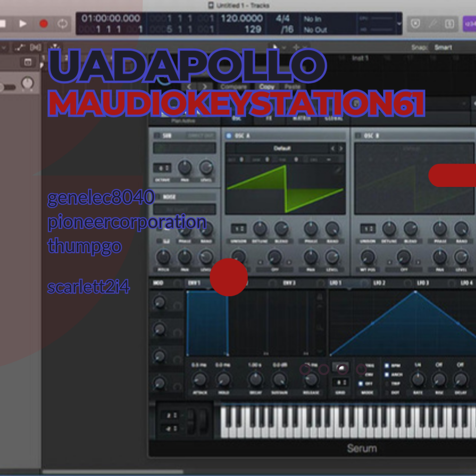Click the automation icon in Tracks toolbar

20,47
